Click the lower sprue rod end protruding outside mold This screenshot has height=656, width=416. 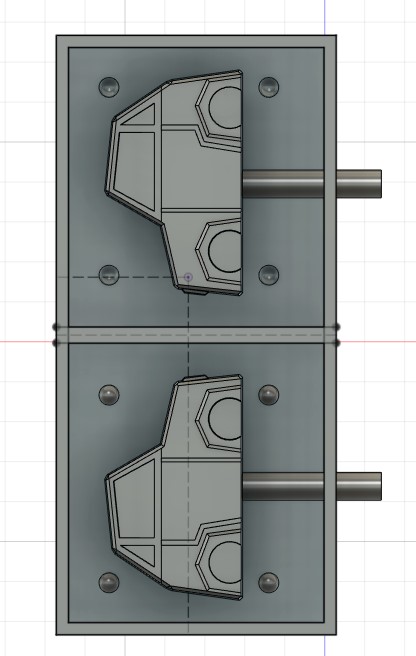[x=359, y=487]
